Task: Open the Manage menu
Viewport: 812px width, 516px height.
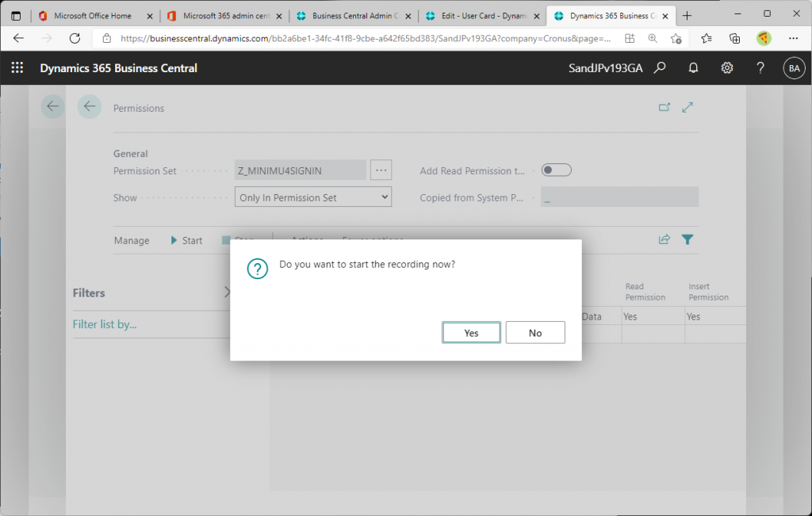Action: [132, 240]
